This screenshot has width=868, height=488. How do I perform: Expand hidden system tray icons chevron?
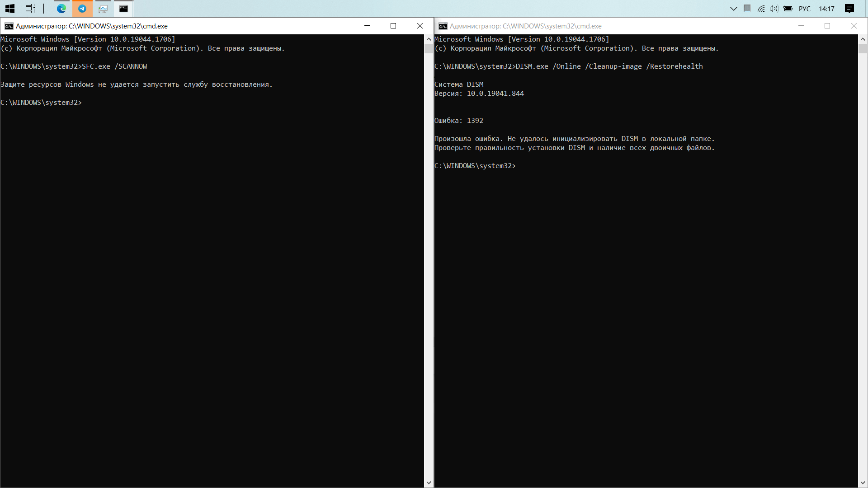(x=734, y=9)
